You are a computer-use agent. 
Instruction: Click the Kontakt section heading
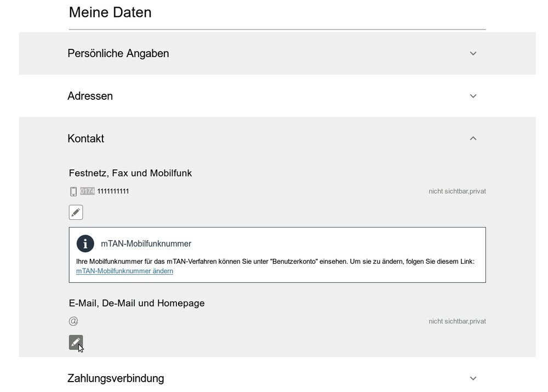point(85,139)
